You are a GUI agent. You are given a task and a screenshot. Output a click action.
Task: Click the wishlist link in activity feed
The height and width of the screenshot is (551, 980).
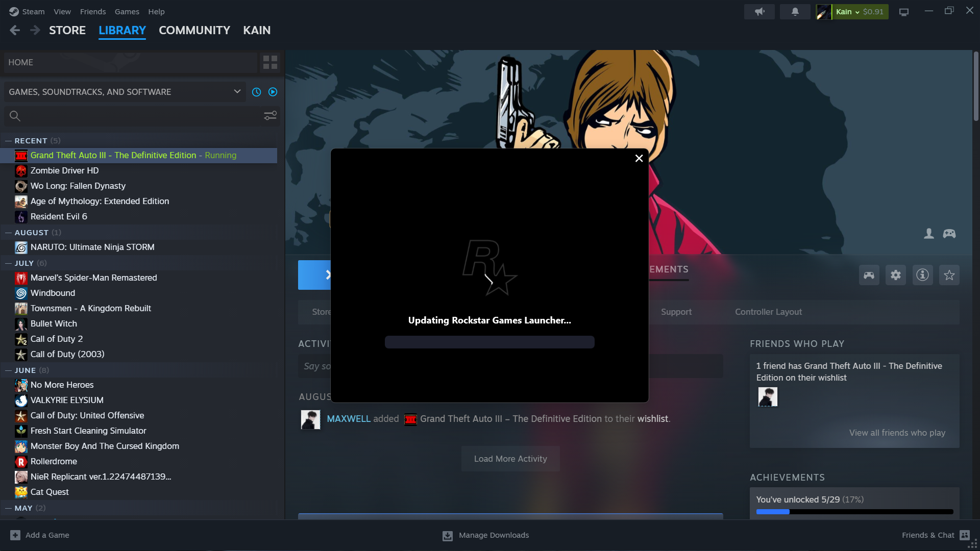click(x=653, y=419)
